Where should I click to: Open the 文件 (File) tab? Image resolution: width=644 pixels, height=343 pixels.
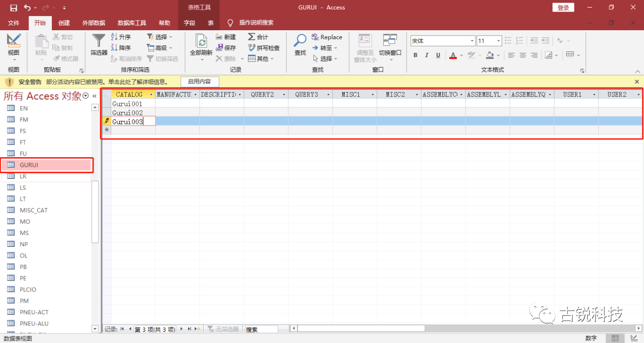tap(14, 23)
